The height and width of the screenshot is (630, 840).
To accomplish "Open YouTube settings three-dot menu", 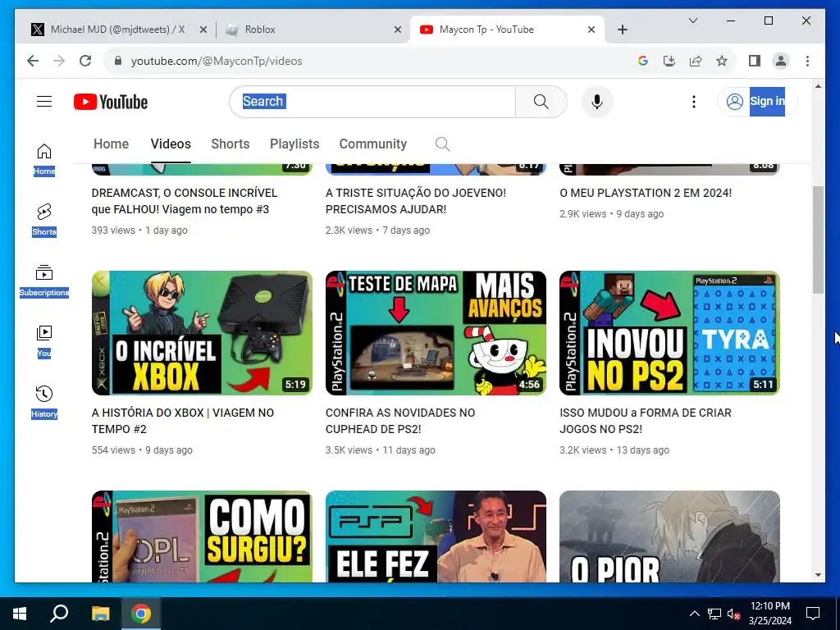I will 694,102.
